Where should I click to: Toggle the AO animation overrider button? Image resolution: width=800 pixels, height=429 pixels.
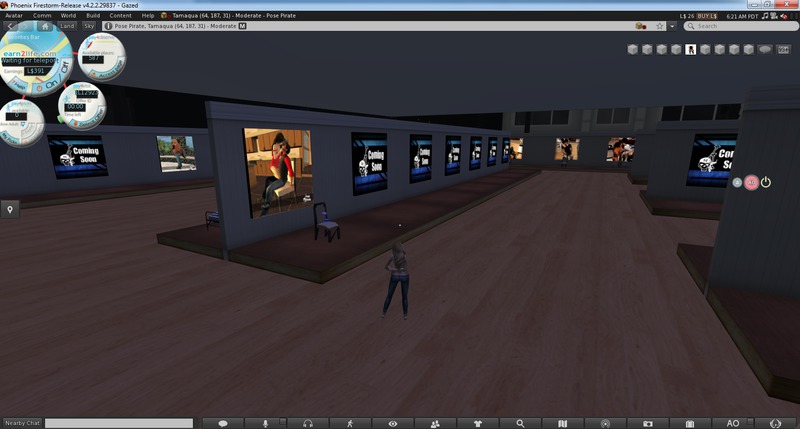click(x=733, y=424)
